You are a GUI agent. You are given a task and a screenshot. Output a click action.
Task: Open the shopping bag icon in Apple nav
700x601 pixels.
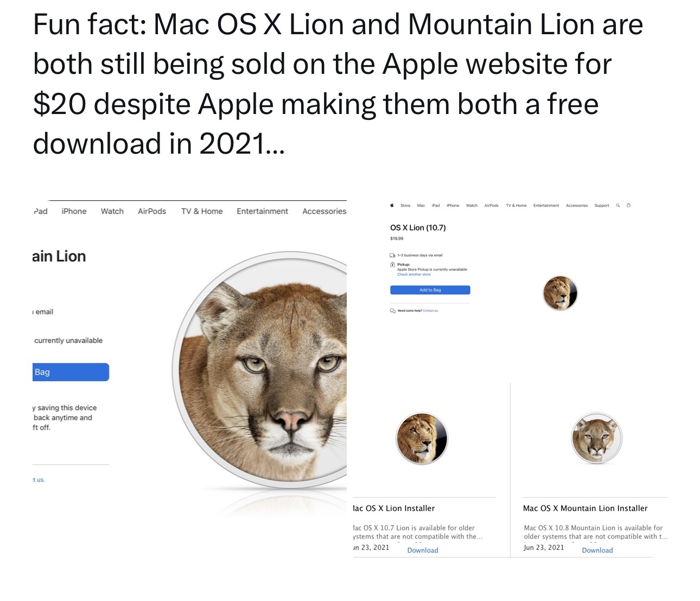[x=628, y=205]
